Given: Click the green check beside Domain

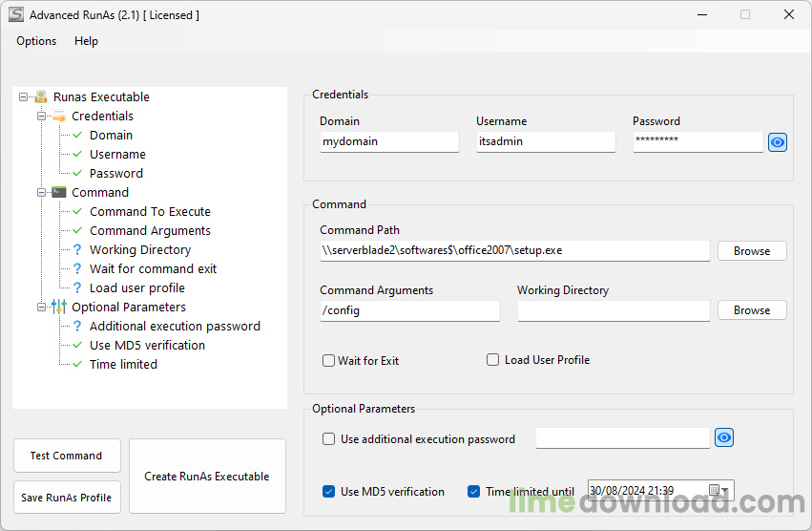Looking at the screenshot, I should (77, 136).
